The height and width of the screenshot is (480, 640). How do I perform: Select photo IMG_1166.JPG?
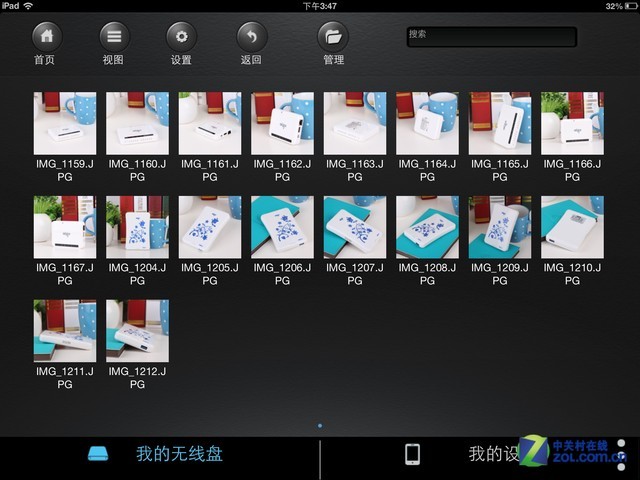(x=572, y=123)
